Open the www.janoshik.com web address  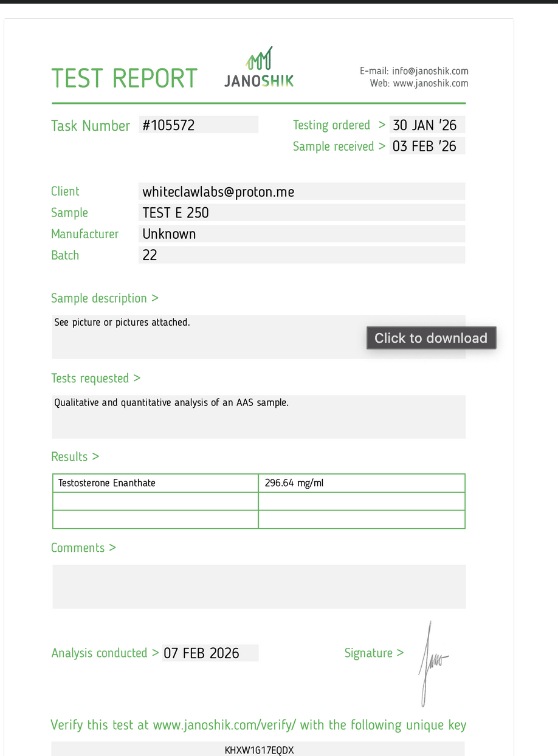430,83
